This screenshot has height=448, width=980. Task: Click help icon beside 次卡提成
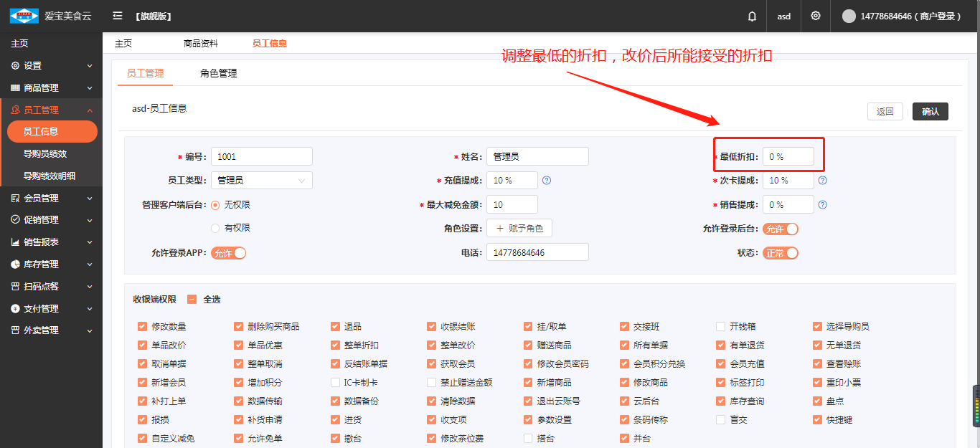click(823, 181)
